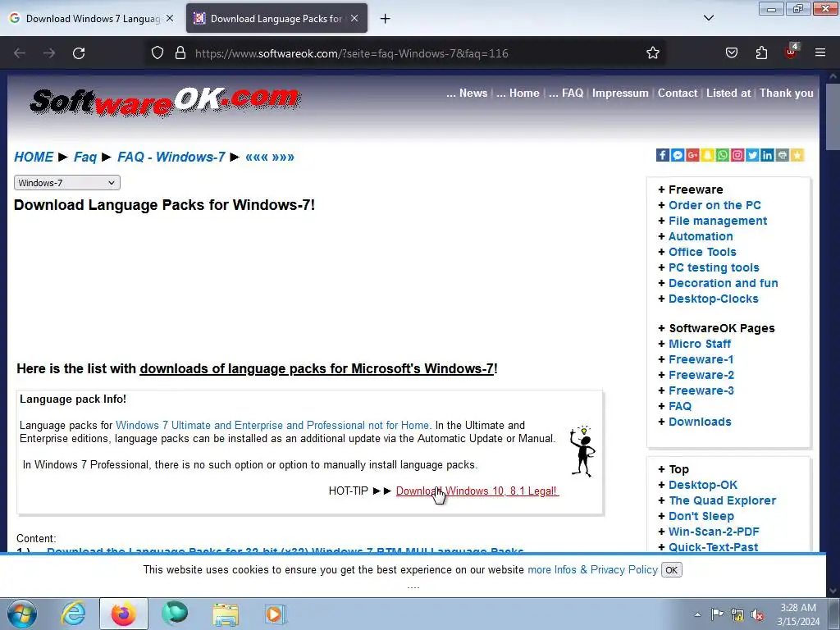Click the yellow Snapchat share icon
Image resolution: width=840 pixels, height=630 pixels.
click(708, 155)
